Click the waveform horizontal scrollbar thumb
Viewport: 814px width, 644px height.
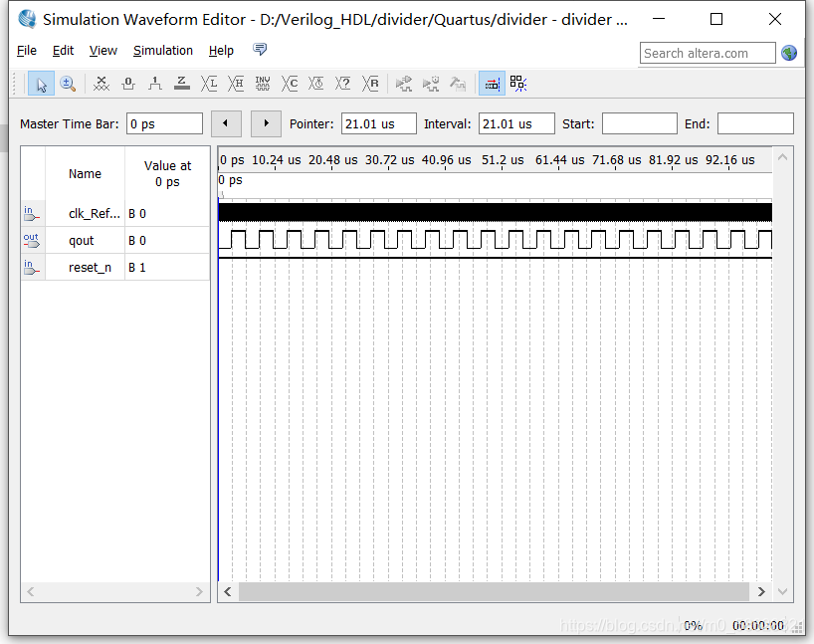click(x=494, y=591)
